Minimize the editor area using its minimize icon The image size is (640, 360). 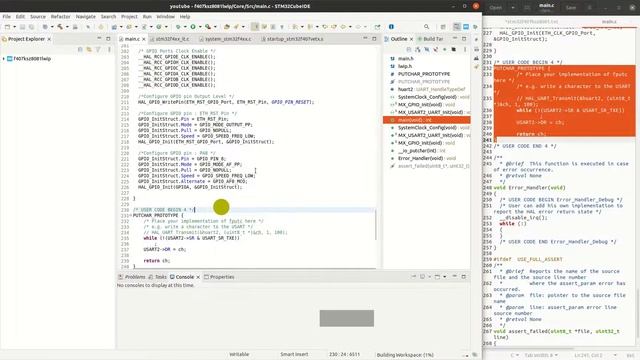[365, 38]
